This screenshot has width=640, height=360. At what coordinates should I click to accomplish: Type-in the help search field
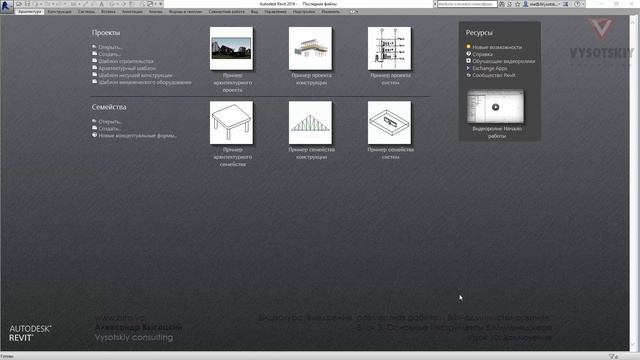point(467,4)
